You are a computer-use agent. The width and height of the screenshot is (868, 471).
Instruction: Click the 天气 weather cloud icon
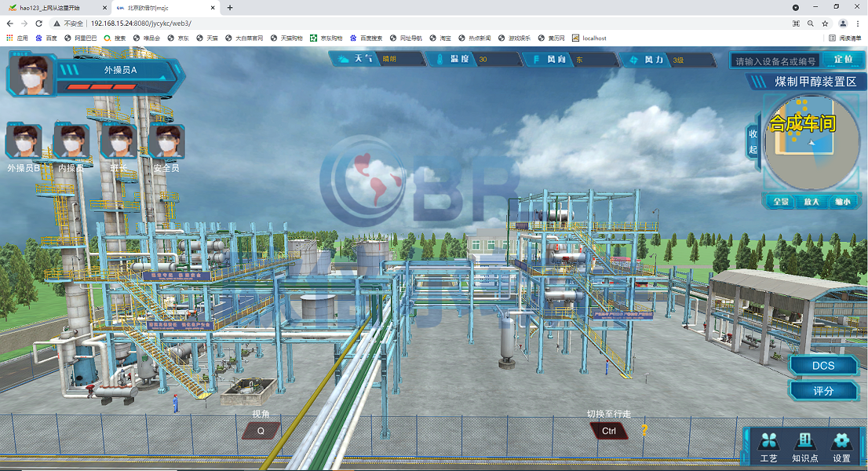[x=344, y=59]
